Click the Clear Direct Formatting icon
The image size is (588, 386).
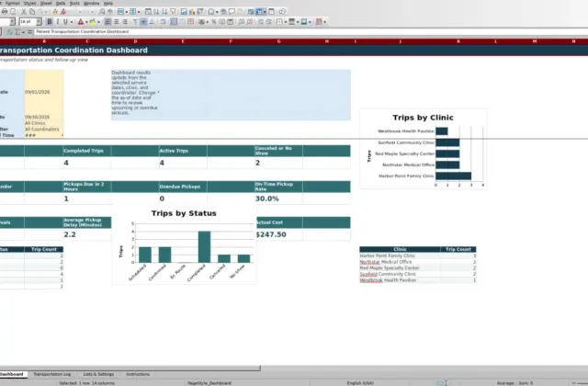tap(63, 12)
